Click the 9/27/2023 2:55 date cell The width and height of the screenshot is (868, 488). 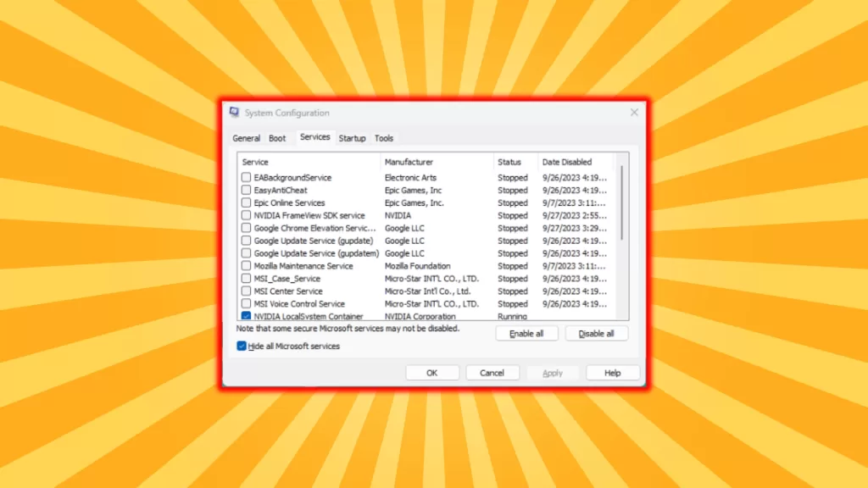coord(575,216)
